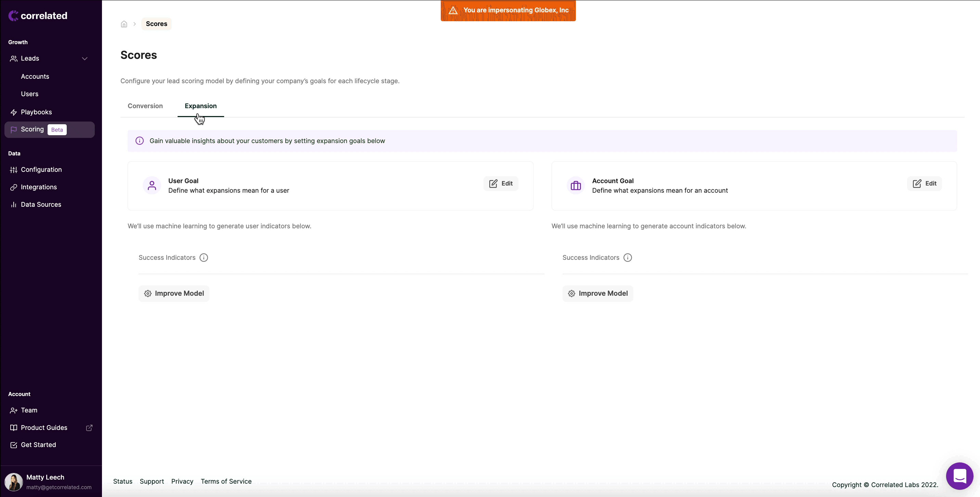Select the Scoring menu item
The image size is (980, 497).
[50, 130]
